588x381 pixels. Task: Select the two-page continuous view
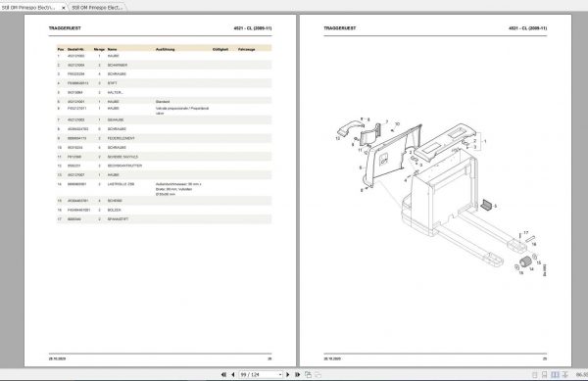click(x=564, y=374)
